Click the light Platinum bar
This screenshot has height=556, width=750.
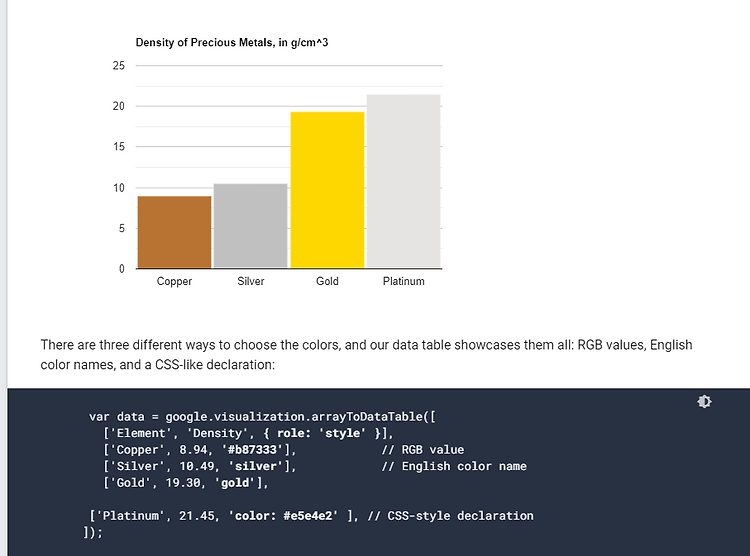click(x=403, y=181)
